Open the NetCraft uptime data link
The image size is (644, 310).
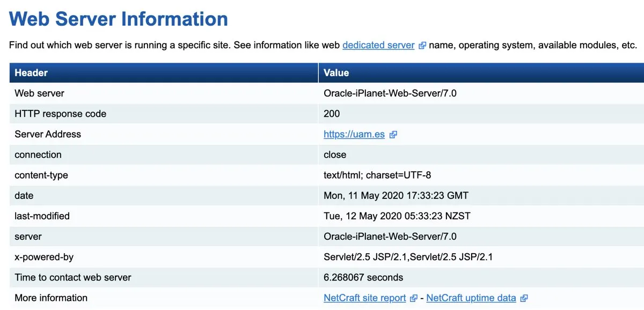point(471,298)
